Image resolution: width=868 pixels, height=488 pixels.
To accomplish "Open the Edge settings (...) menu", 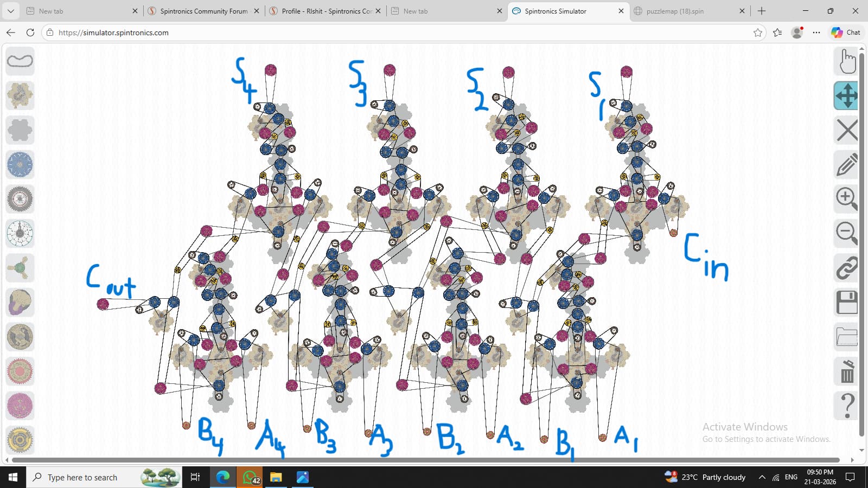I will (x=816, y=33).
